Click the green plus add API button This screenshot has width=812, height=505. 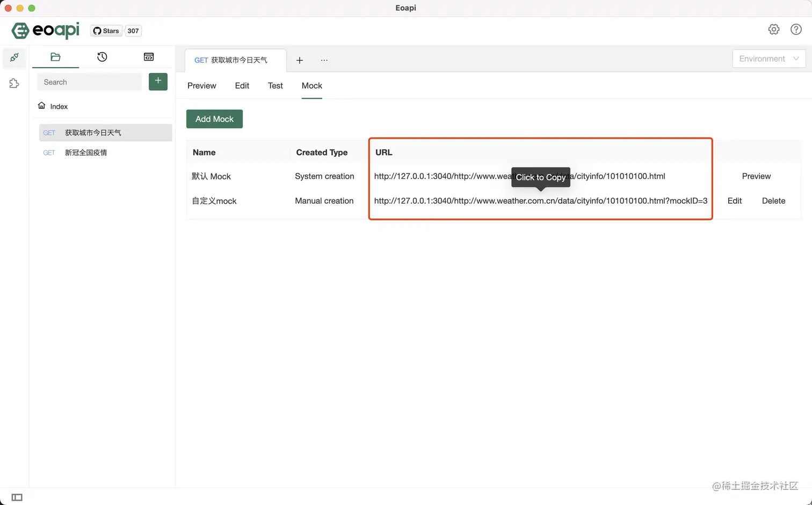pyautogui.click(x=158, y=82)
